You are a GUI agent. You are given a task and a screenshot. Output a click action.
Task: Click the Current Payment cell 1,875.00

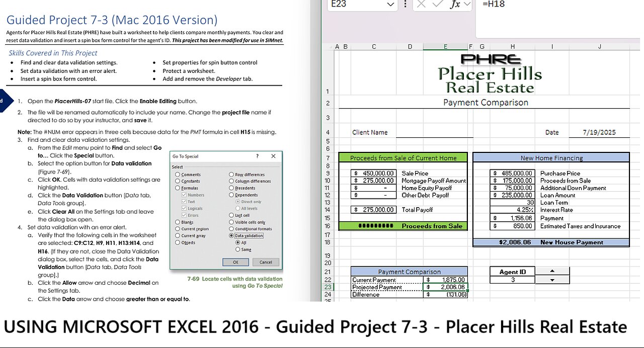[x=445, y=280]
